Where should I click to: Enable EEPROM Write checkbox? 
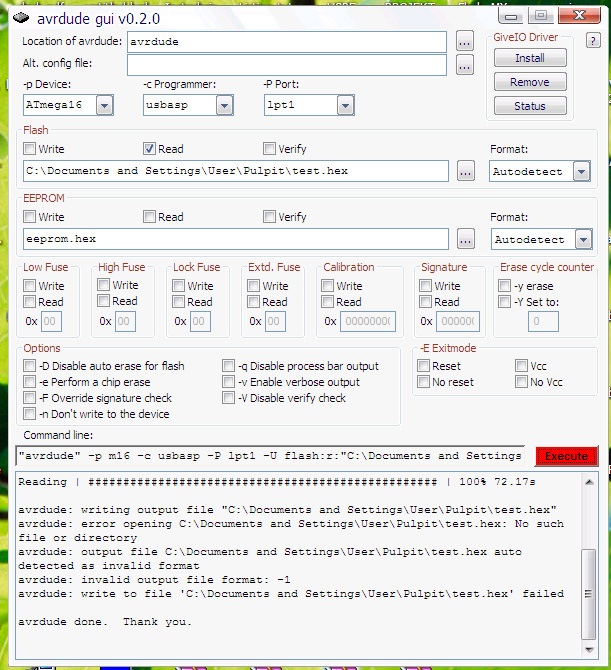(29, 217)
